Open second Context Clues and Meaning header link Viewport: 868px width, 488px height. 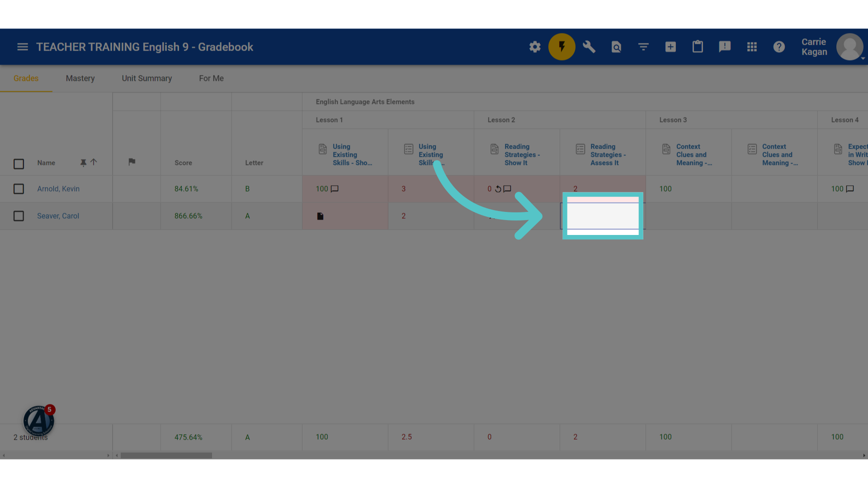point(780,155)
